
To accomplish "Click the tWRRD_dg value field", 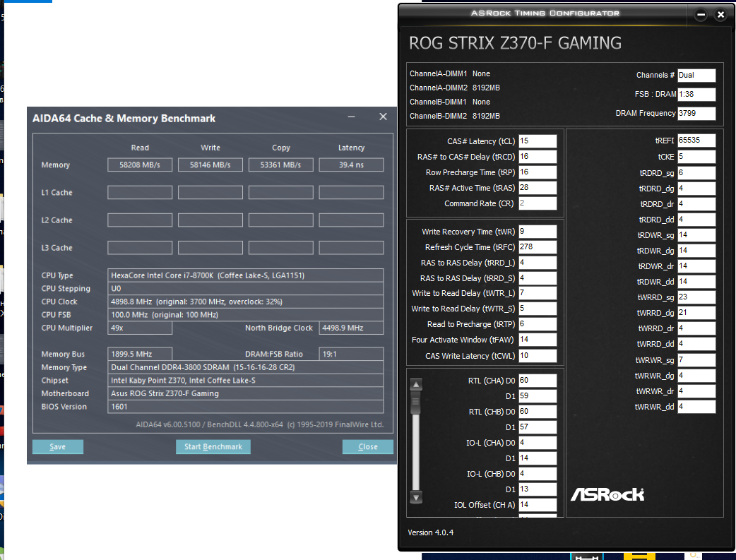I will click(x=696, y=313).
